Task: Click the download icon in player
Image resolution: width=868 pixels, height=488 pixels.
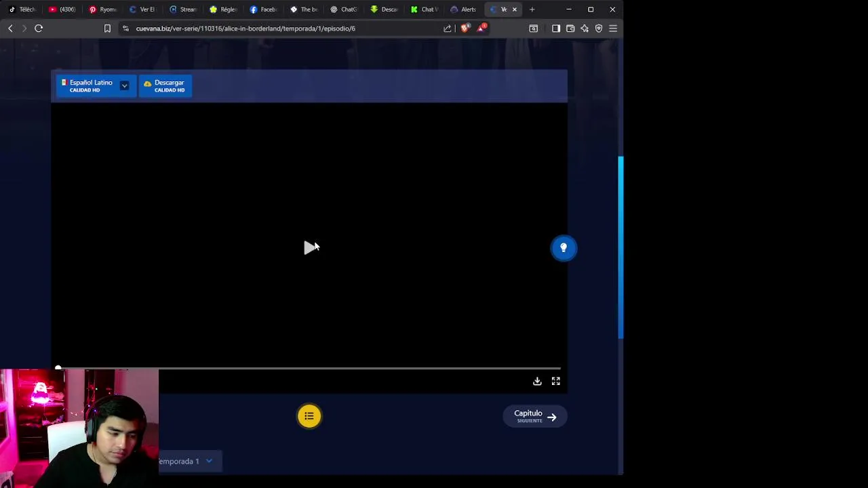Action: [537, 382]
